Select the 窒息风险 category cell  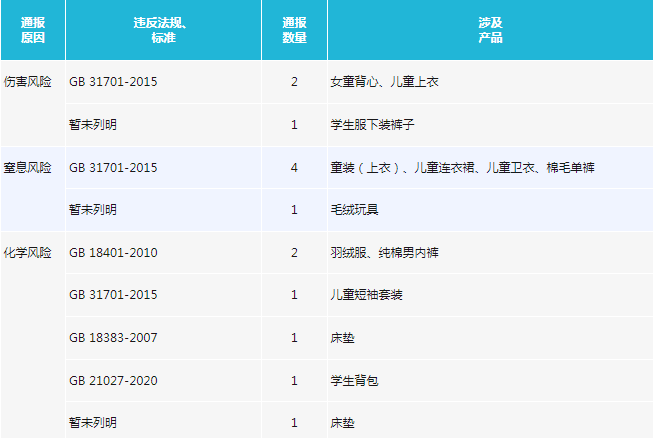click(28, 167)
